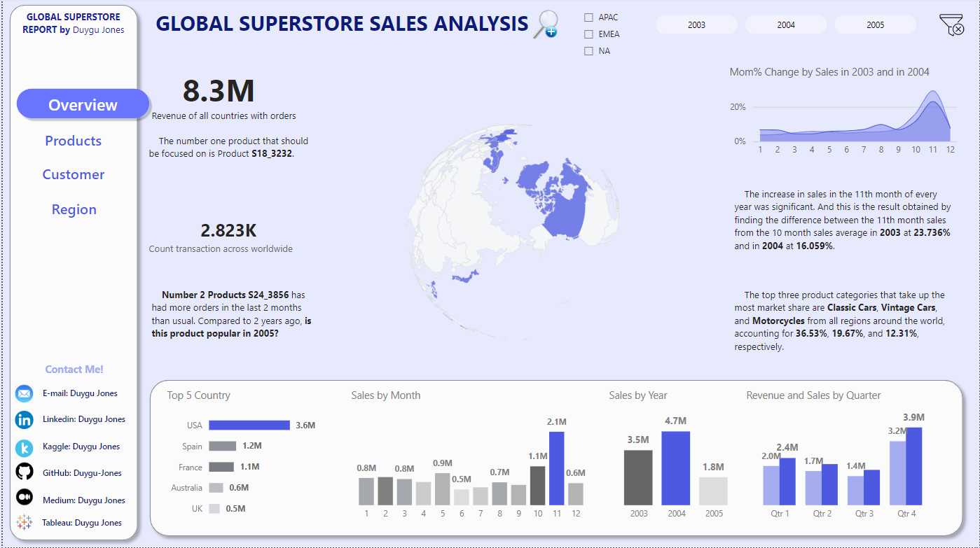
Task: Visit the GitHub: Duygu-Jones link
Action: click(82, 473)
